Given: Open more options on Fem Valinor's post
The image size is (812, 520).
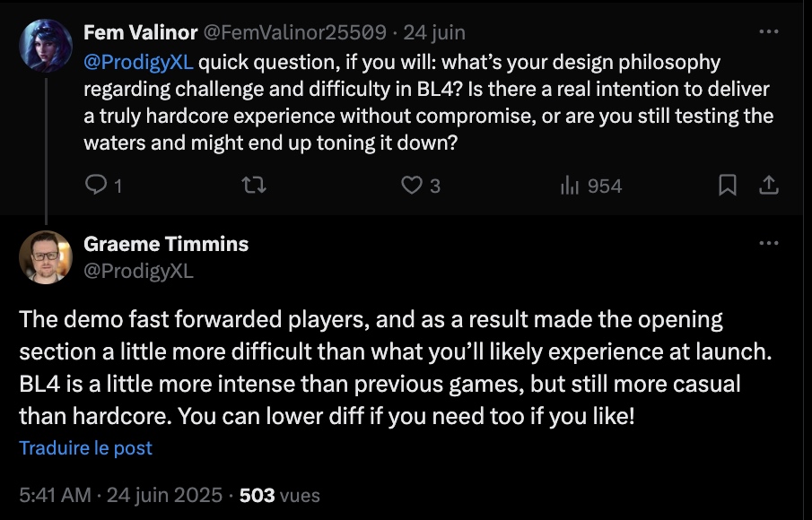Looking at the screenshot, I should click(x=769, y=31).
